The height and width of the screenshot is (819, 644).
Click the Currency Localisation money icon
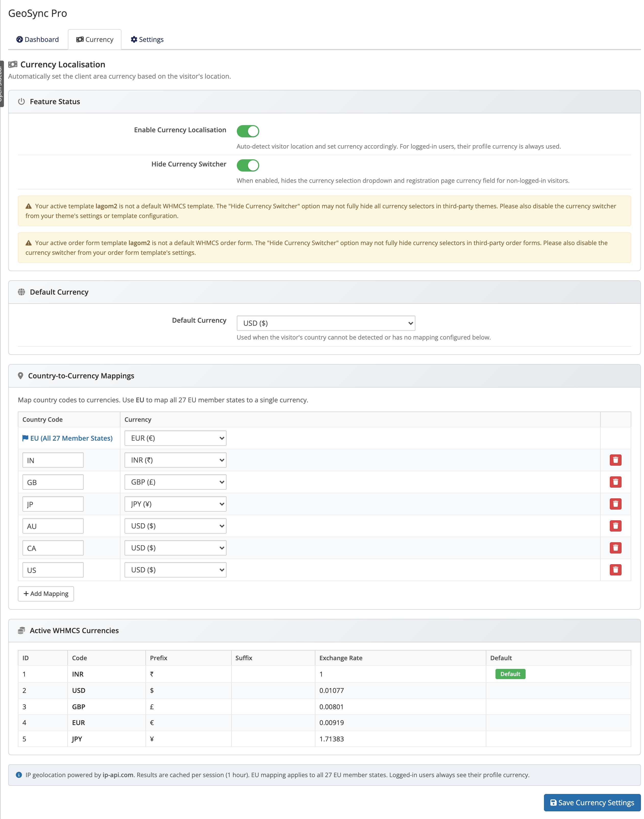[x=13, y=65]
